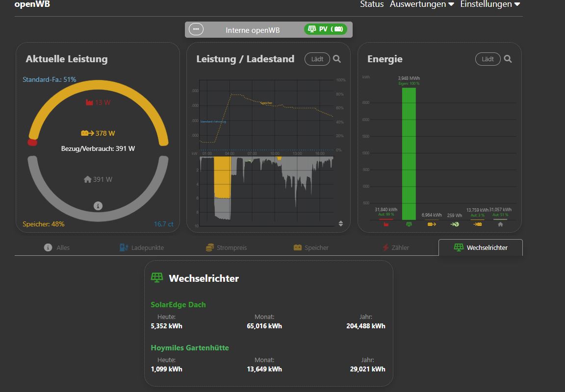Click the green solar panel icon below Energie chart
The width and height of the screenshot is (565, 392).
coord(409,224)
